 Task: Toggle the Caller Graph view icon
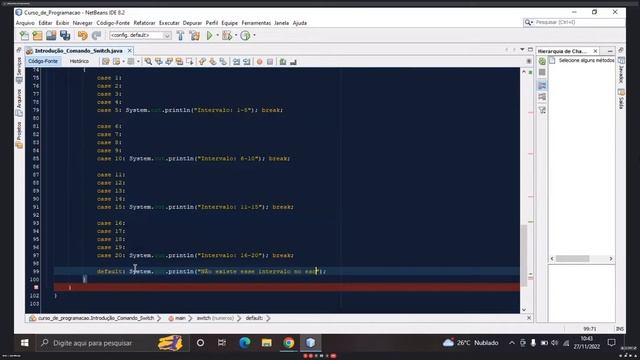point(542,85)
